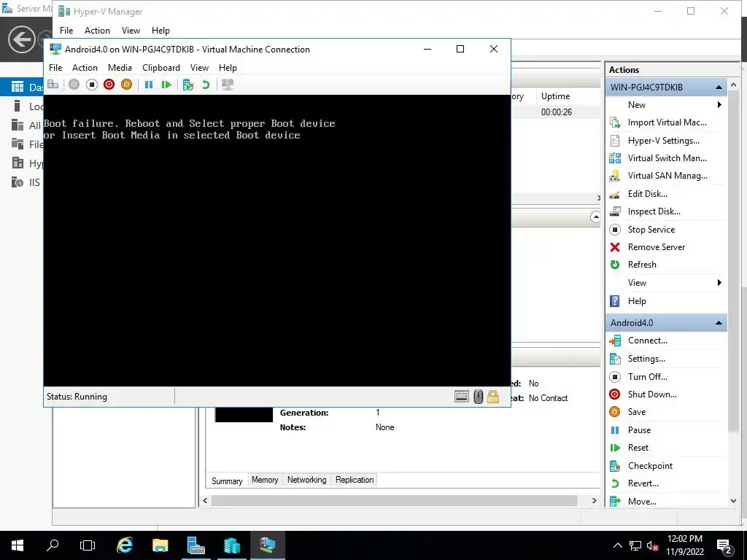
Task: Show hidden system tray icons
Action: tap(617, 545)
